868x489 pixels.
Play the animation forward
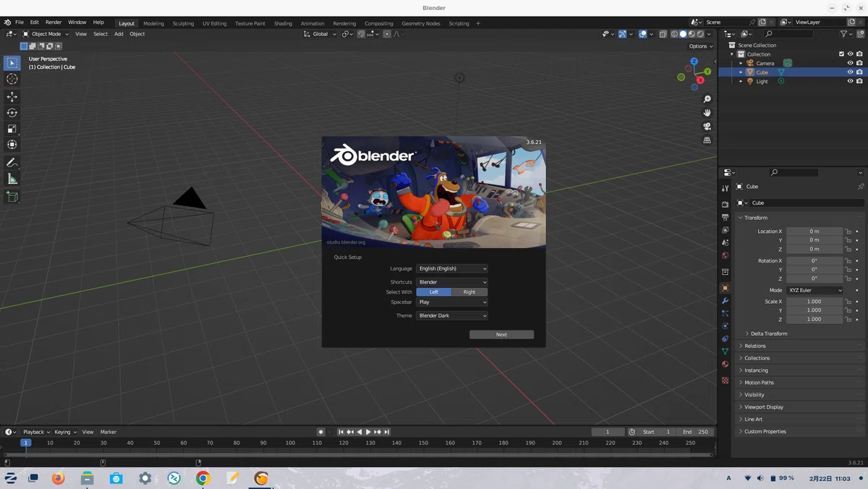point(368,432)
